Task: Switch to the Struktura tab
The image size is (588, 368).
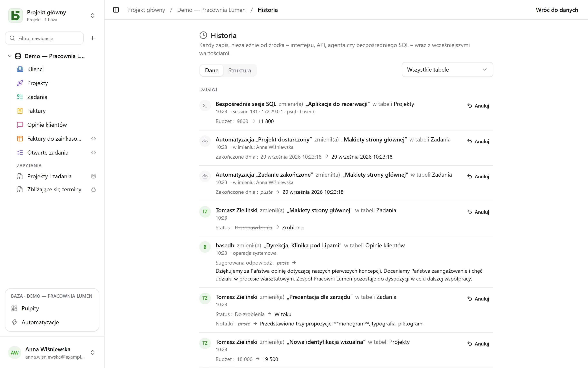Action: click(x=239, y=70)
